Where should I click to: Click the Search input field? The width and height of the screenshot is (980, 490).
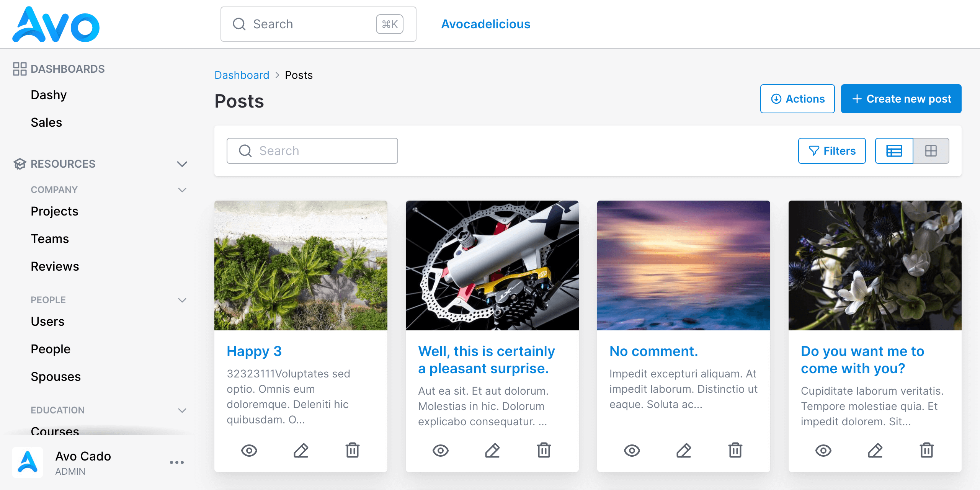[312, 150]
